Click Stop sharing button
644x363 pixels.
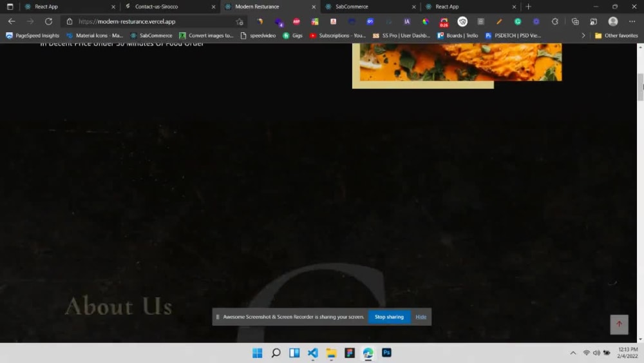click(389, 317)
